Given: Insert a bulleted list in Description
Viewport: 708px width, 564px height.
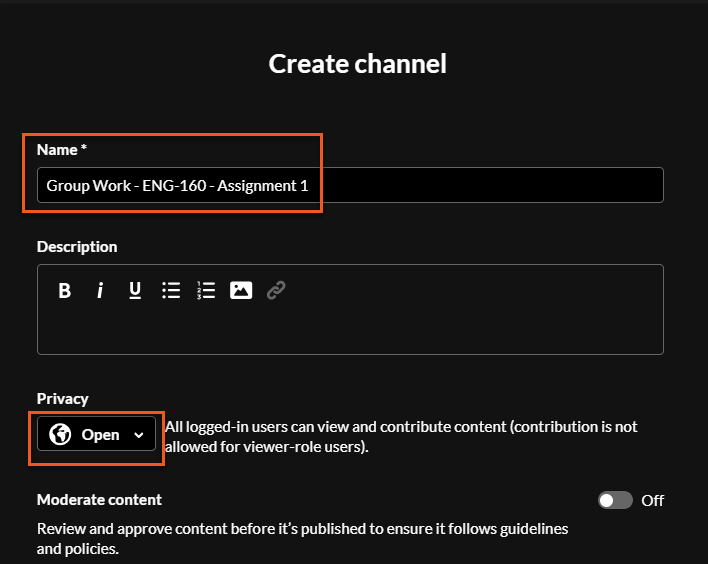Looking at the screenshot, I should pyautogui.click(x=171, y=291).
